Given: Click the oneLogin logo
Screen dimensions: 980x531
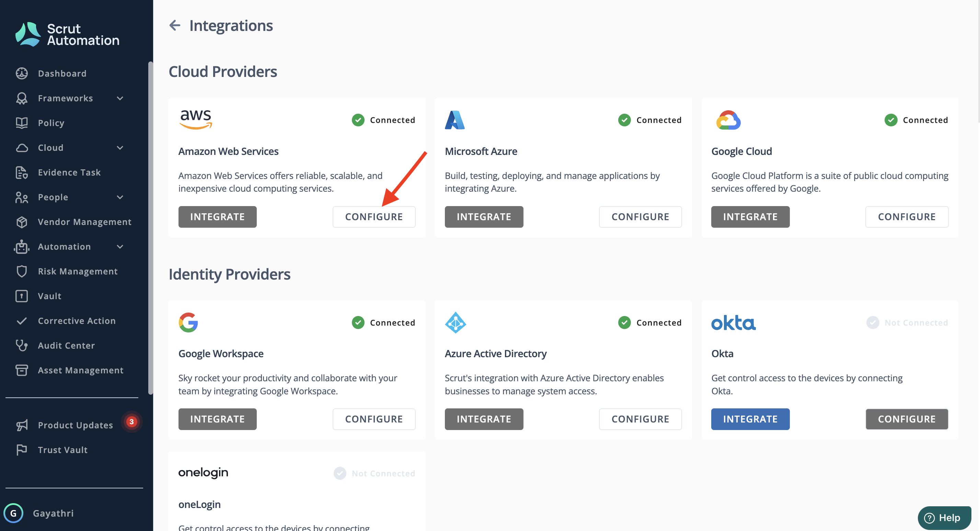Looking at the screenshot, I should click(x=203, y=472).
